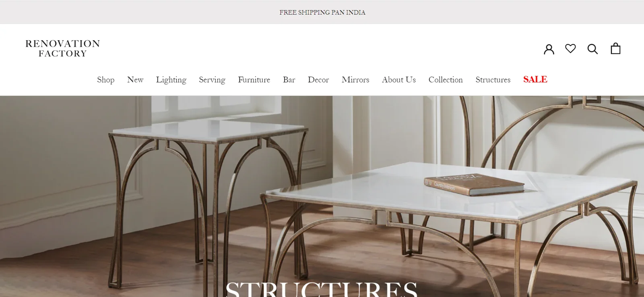Go to the Renovation Factory logo home
This screenshot has height=297, width=644.
tap(63, 49)
